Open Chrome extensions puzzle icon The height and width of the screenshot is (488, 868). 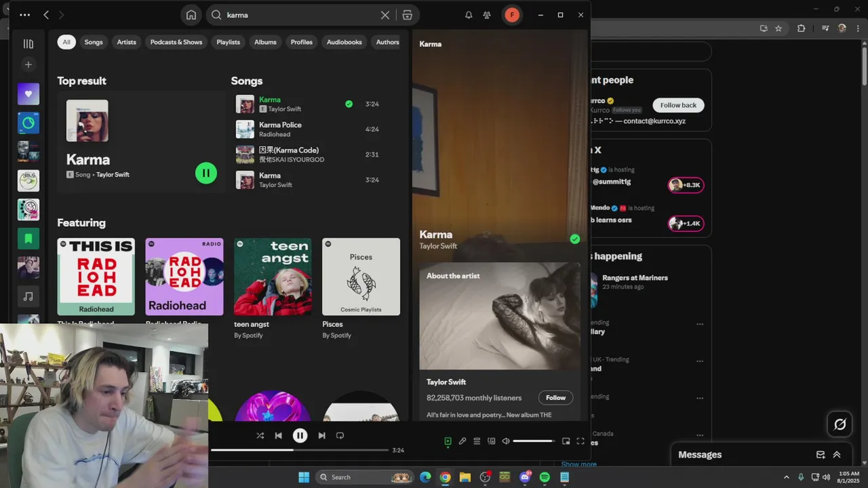pos(802,28)
